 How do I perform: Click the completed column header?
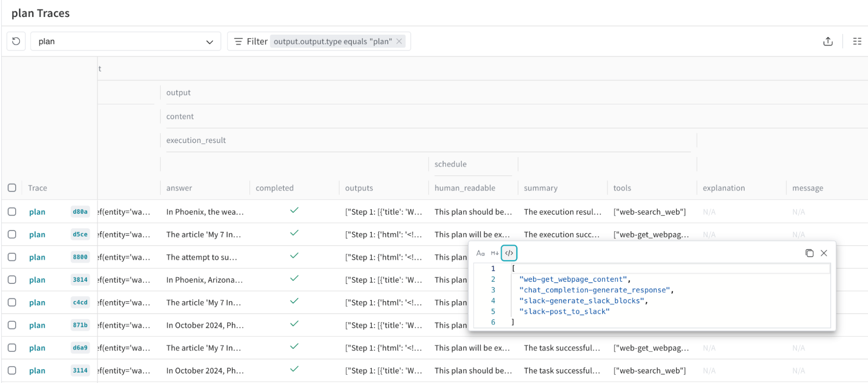tap(274, 188)
